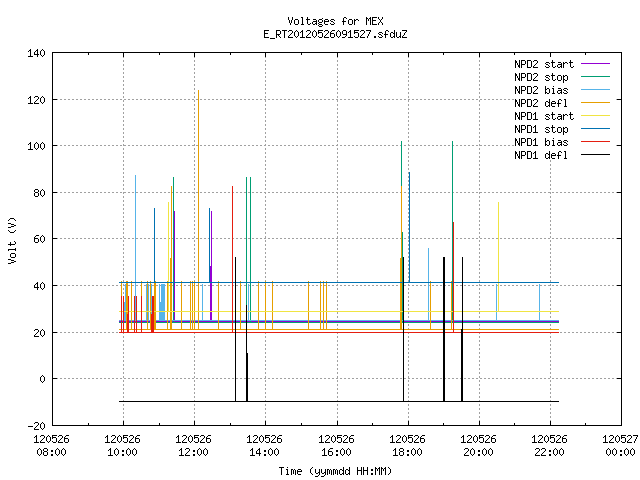Click the red NPD1 bias legend line
Image resolution: width=640 pixels, height=480 pixels.
pyautogui.click(x=596, y=142)
